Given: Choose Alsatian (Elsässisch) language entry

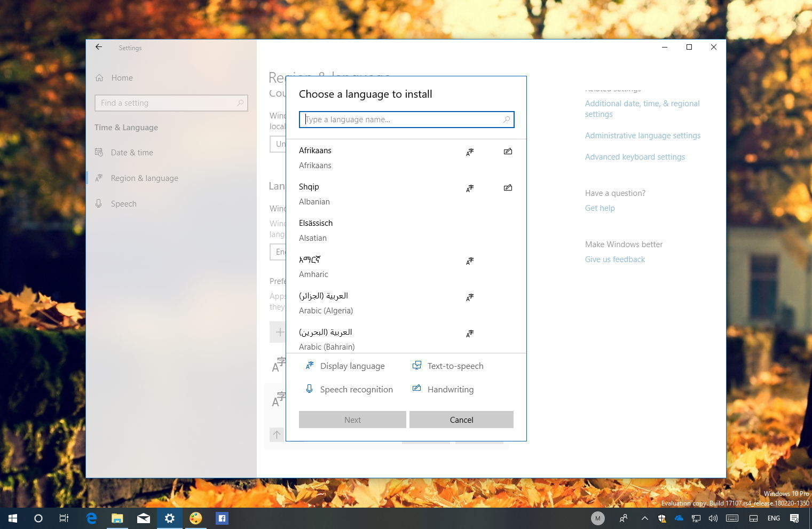Looking at the screenshot, I should [406, 231].
